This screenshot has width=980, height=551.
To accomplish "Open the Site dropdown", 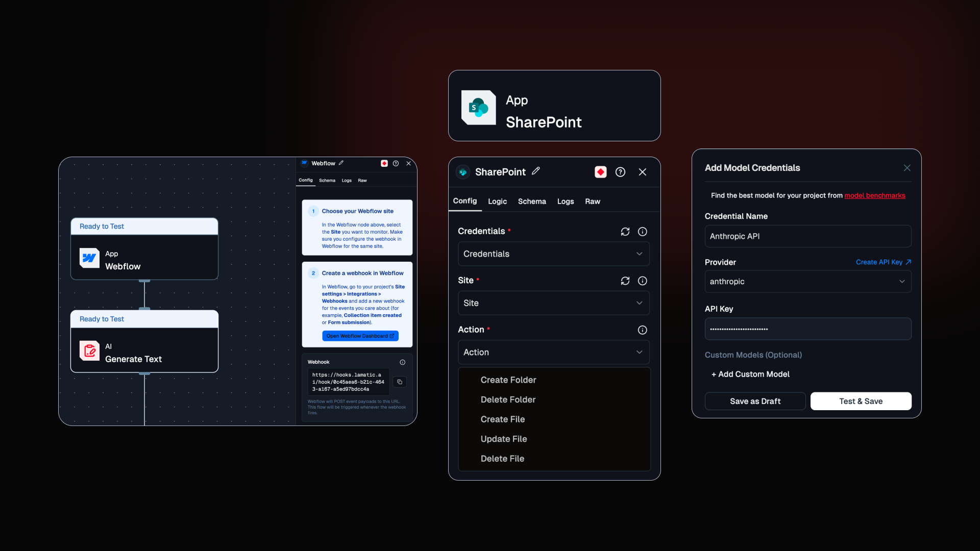I will tap(553, 303).
